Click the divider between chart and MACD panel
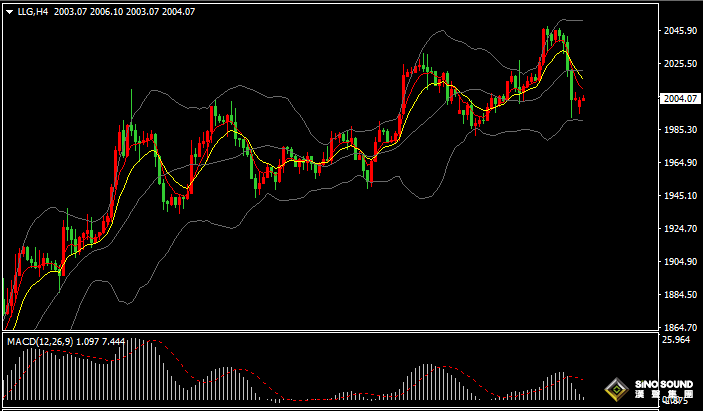 [330, 334]
